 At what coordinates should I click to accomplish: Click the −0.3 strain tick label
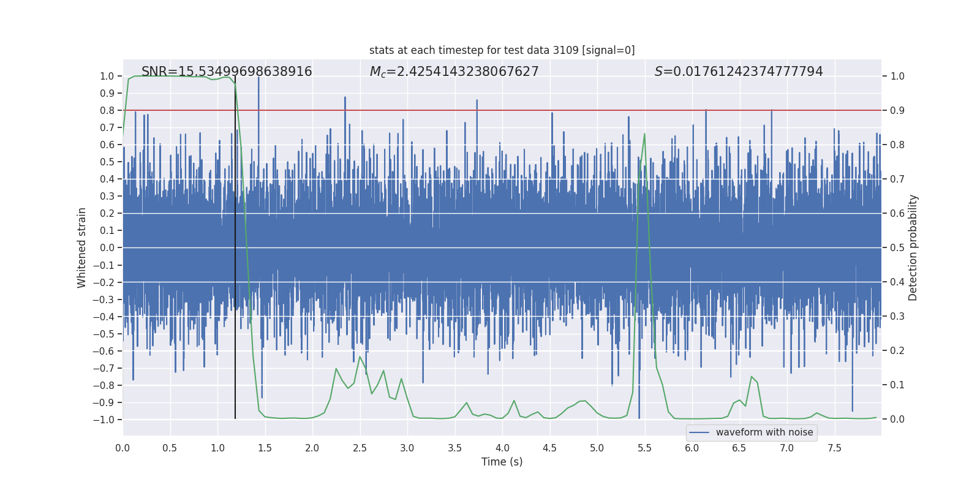(104, 300)
